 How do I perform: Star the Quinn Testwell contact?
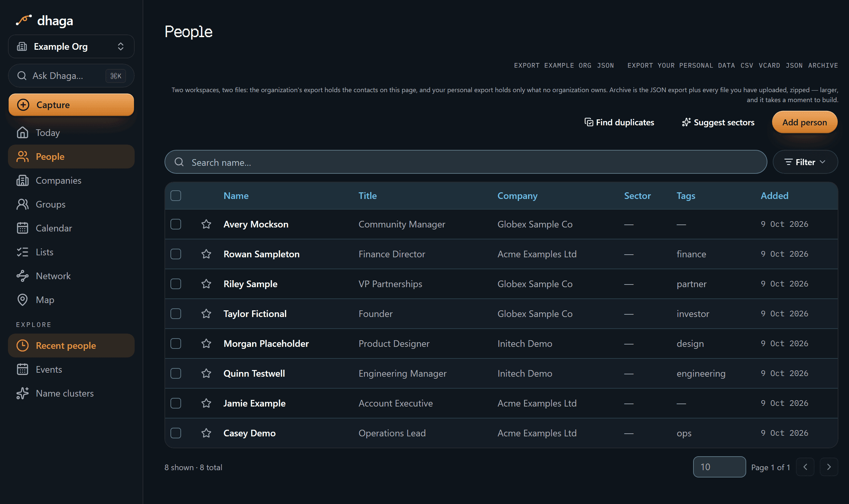tap(206, 374)
